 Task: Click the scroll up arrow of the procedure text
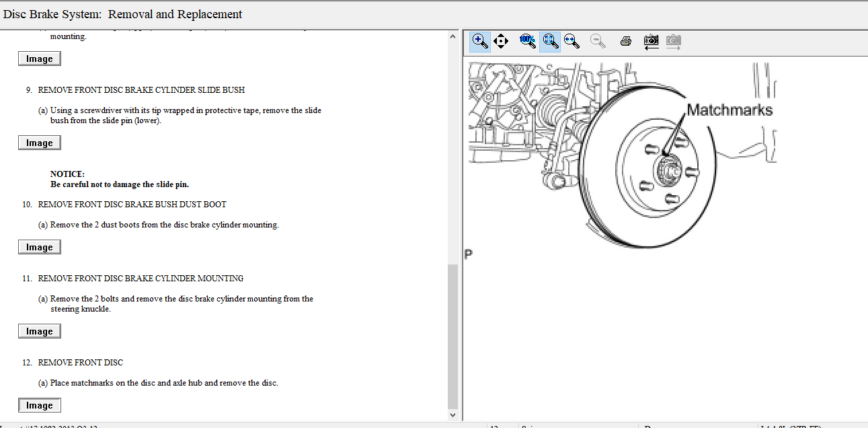(452, 36)
